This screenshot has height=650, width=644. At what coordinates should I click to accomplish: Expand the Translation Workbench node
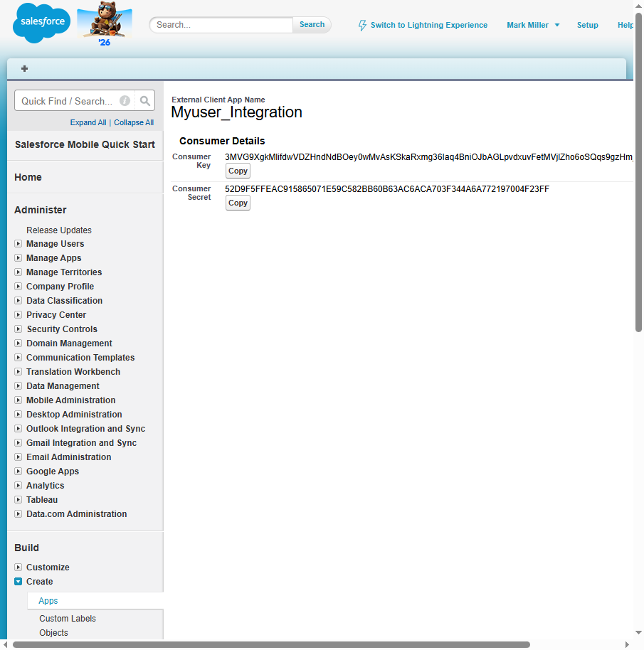pyautogui.click(x=19, y=372)
